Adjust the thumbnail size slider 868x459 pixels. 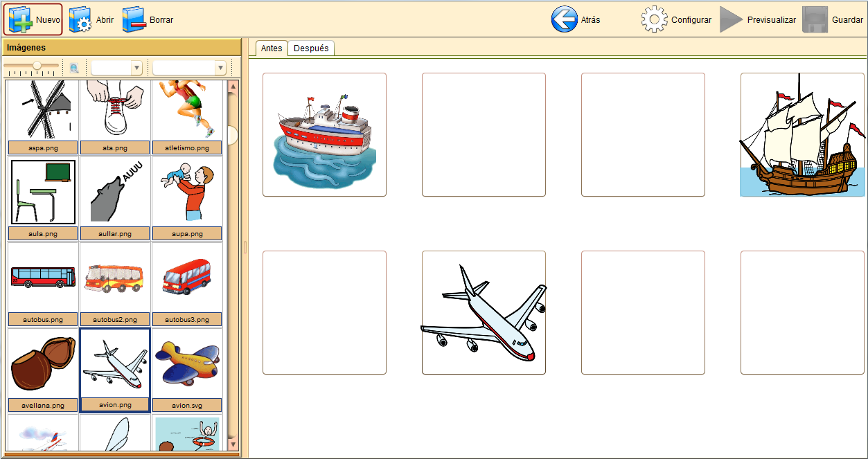tap(32, 67)
